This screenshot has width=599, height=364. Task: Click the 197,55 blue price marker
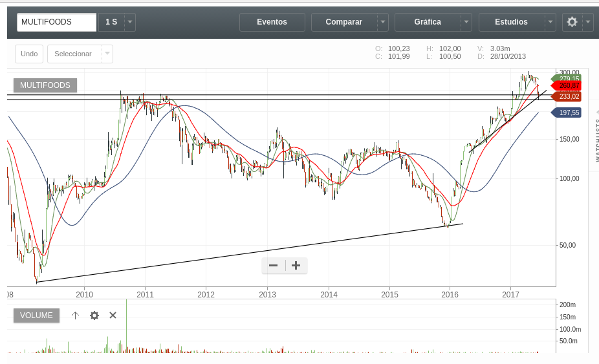[569, 112]
